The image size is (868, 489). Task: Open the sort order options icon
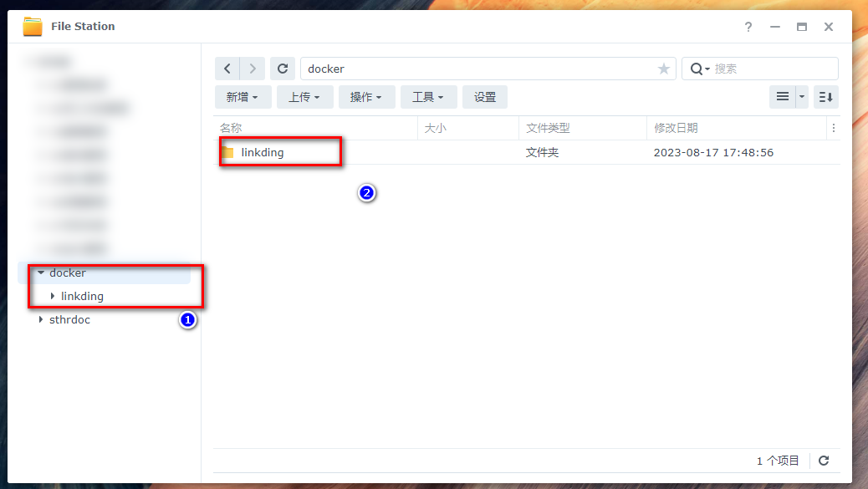[x=825, y=97]
